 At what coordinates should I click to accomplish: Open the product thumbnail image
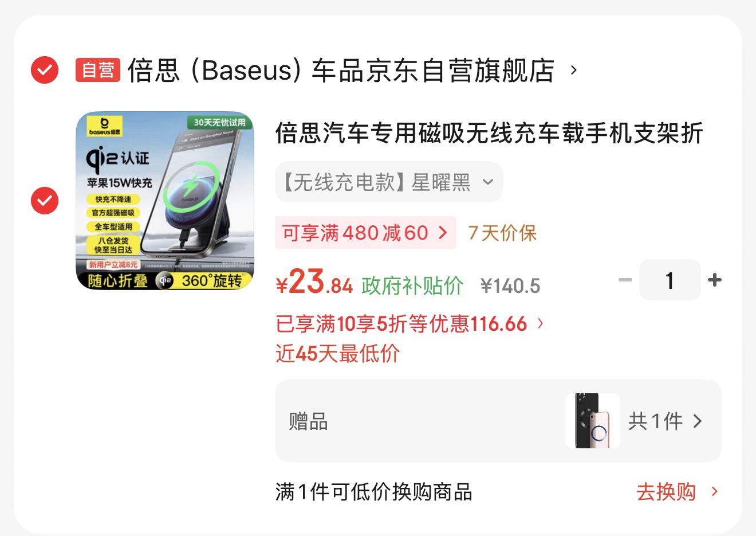tap(165, 200)
